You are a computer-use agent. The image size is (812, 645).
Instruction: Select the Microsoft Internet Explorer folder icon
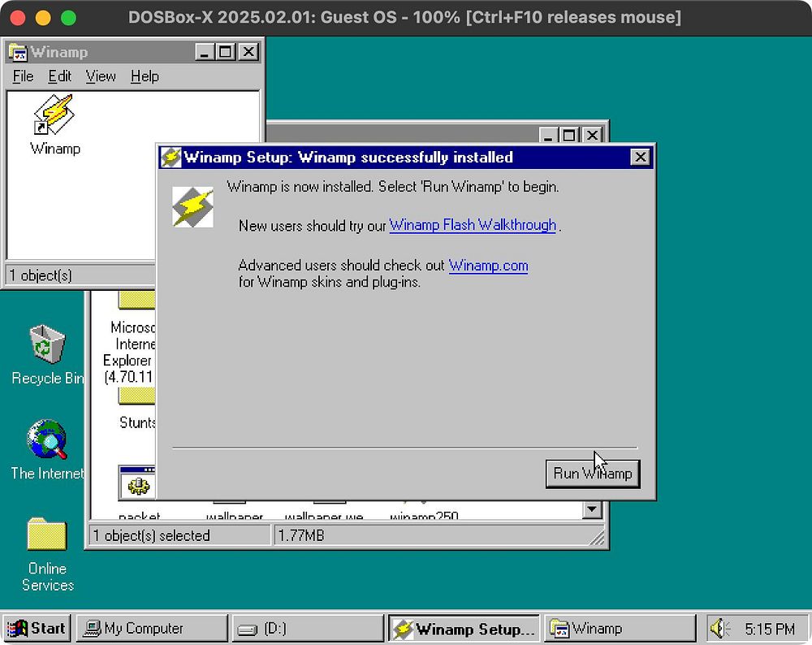pyautogui.click(x=136, y=300)
